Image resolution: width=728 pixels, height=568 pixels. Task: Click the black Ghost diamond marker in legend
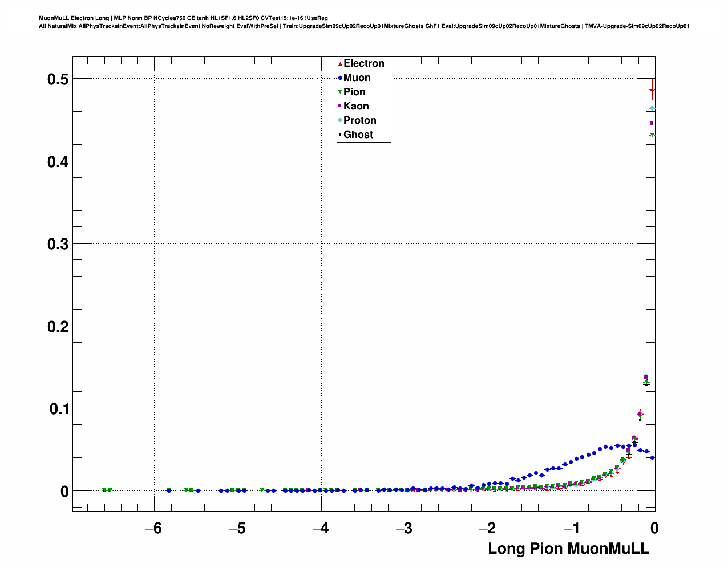[x=340, y=135]
